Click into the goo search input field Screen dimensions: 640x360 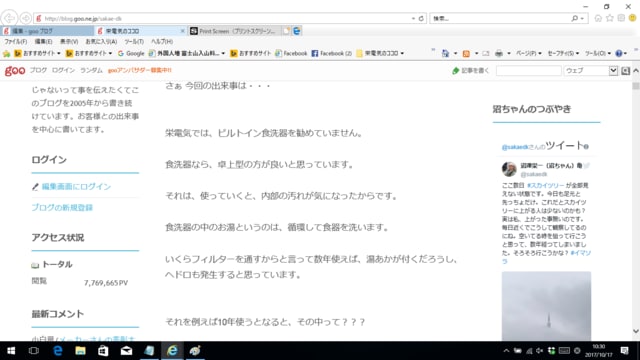[529, 71]
